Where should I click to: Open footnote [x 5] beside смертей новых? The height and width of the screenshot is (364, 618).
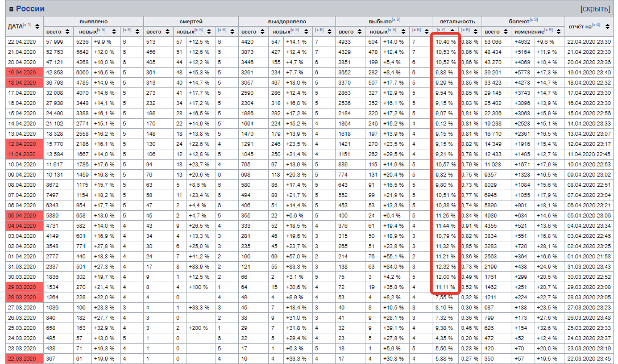point(198,30)
